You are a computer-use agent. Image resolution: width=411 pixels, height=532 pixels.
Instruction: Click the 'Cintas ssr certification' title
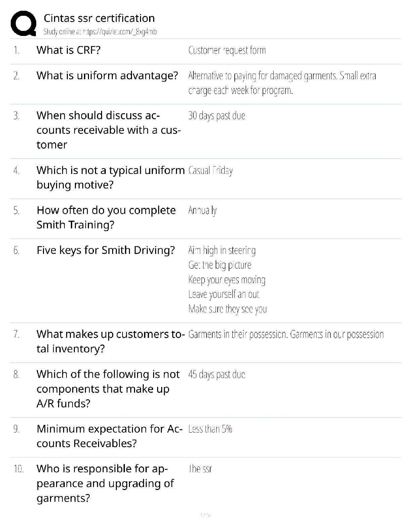pos(99,18)
